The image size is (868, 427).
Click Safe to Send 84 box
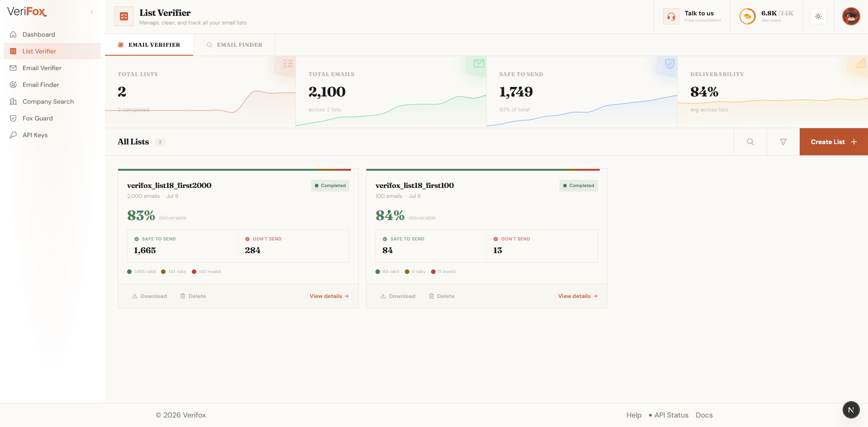tap(431, 246)
